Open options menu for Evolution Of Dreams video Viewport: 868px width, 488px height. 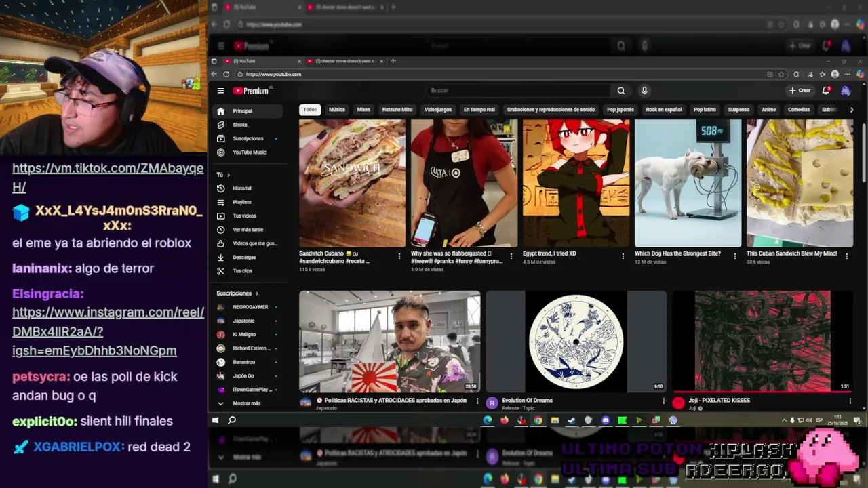tap(663, 401)
